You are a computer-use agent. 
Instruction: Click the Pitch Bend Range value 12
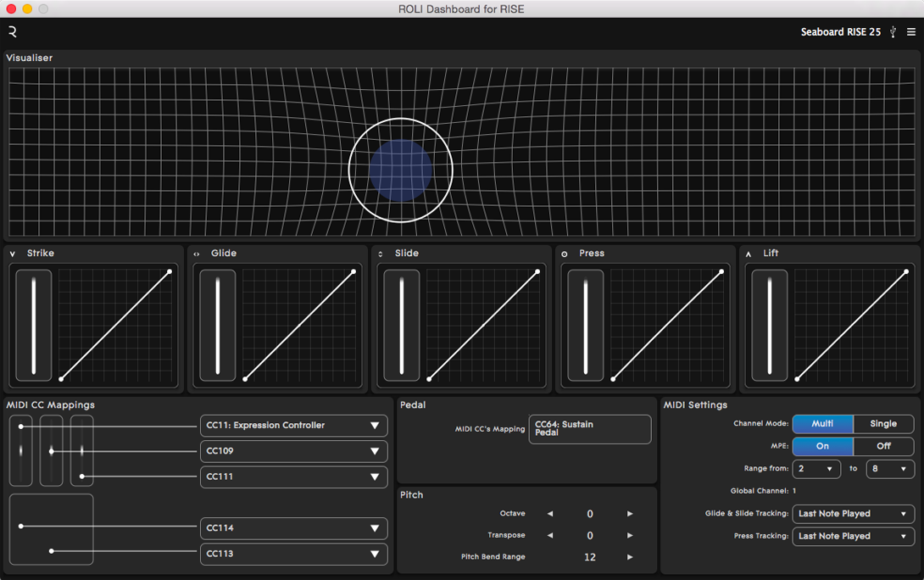coord(590,557)
